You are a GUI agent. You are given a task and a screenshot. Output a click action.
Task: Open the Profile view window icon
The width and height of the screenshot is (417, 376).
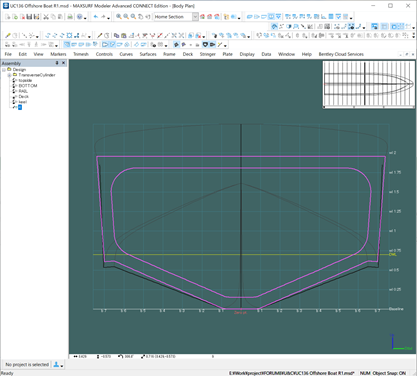(264, 17)
